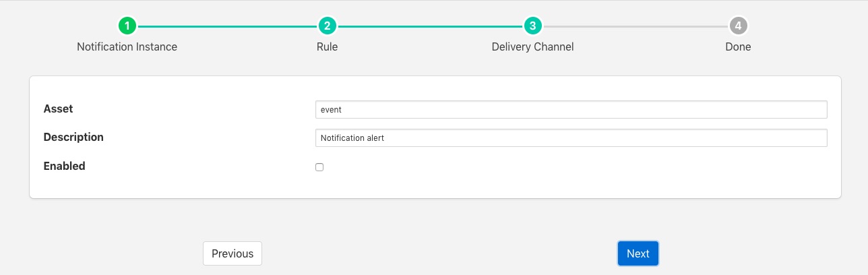Viewport: 868px width, 275px height.
Task: Click the step 1 circle in wizard
Action: pos(127,26)
